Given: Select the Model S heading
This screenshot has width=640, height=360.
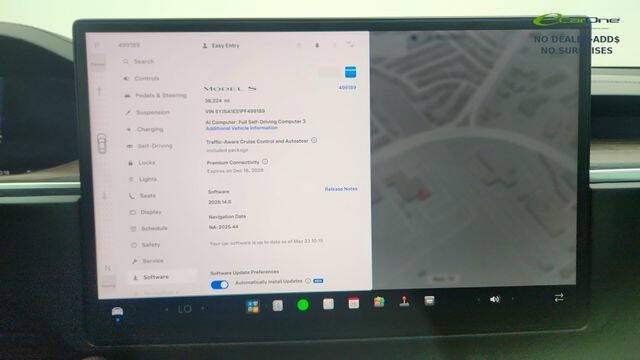Looking at the screenshot, I should point(230,88).
